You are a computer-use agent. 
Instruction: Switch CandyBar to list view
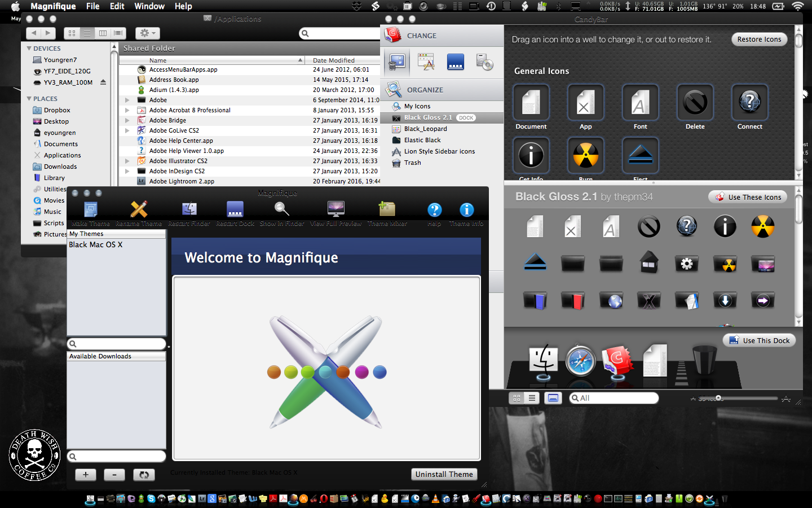532,398
